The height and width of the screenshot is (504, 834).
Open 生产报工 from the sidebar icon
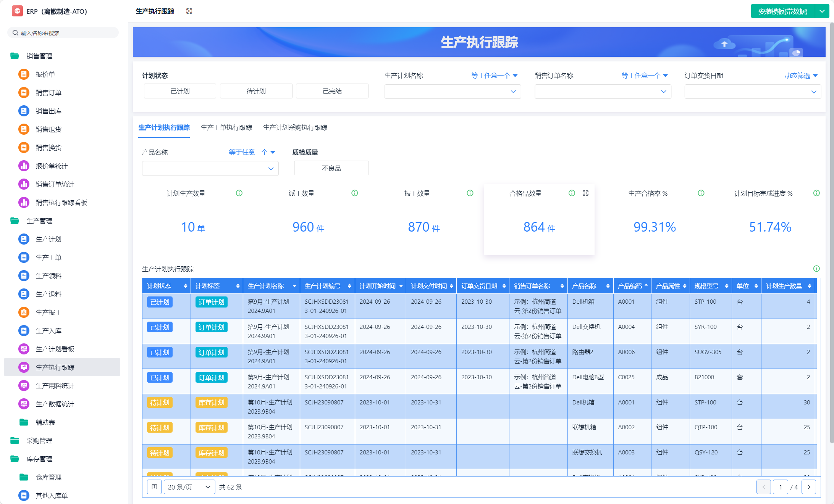point(24,312)
